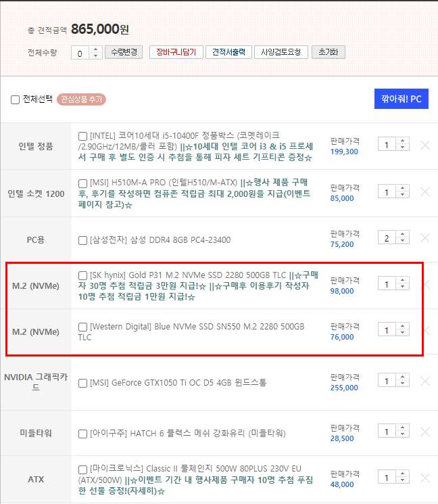Click the i5-10400F quantity input field
This screenshot has height=504, width=438.
[387, 144]
